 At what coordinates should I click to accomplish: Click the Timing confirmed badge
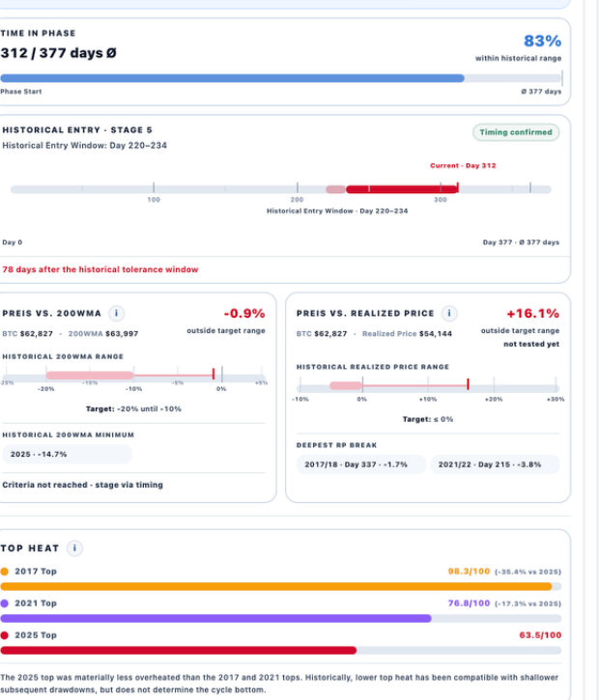point(516,132)
